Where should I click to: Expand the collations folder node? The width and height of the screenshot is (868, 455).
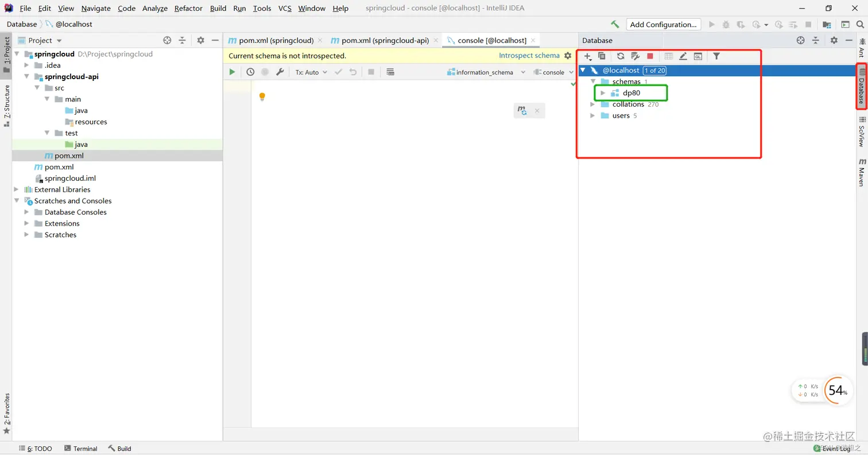pos(592,104)
